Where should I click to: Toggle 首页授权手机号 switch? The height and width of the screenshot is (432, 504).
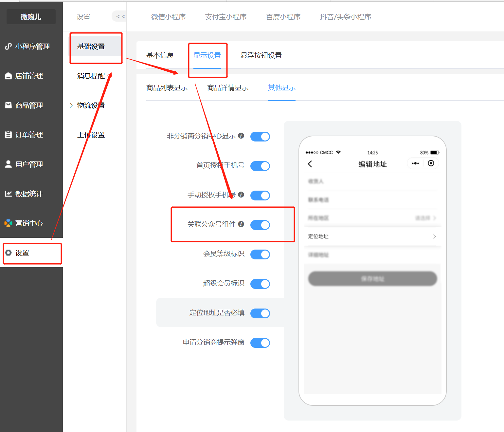click(x=260, y=166)
